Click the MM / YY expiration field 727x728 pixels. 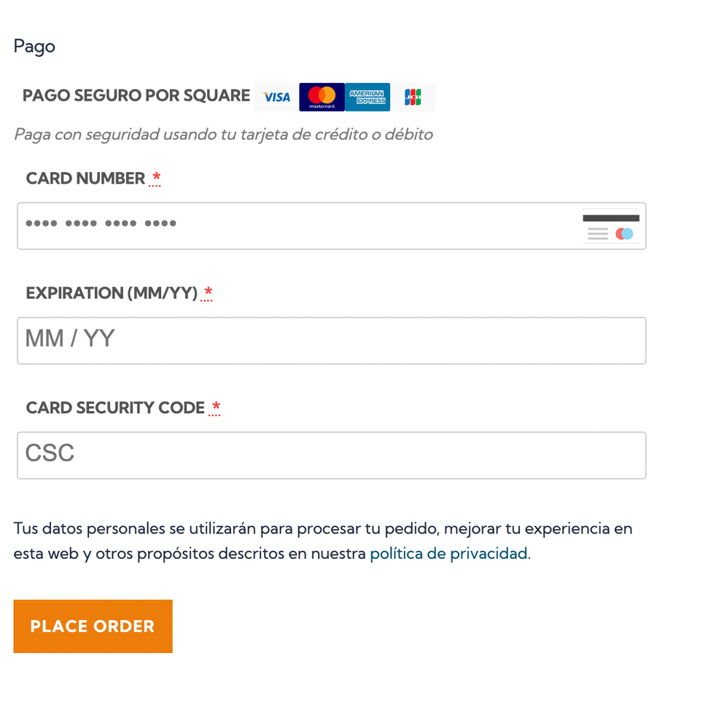pyautogui.click(x=331, y=340)
